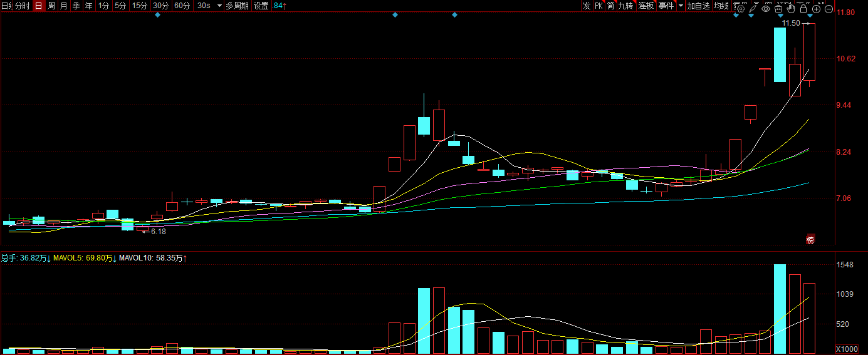868x355 pixels.
Task: Open the toolbox icon
Action: pyautogui.click(x=778, y=9)
